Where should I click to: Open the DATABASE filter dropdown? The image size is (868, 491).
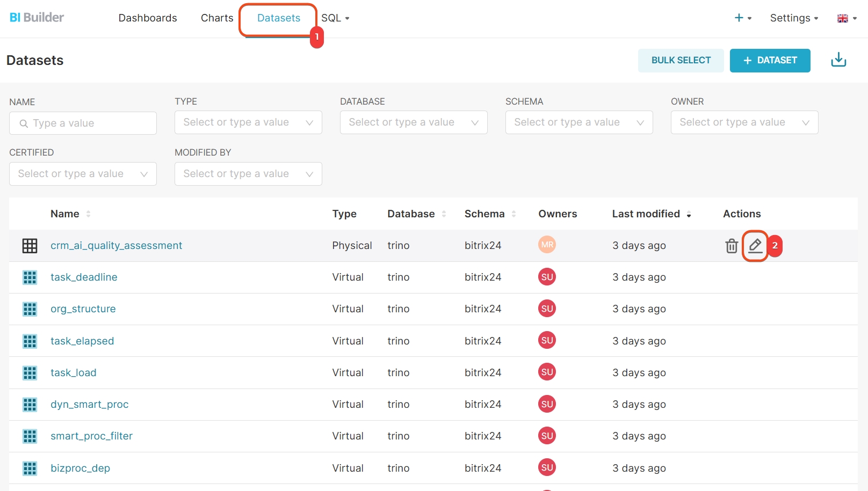click(x=414, y=122)
